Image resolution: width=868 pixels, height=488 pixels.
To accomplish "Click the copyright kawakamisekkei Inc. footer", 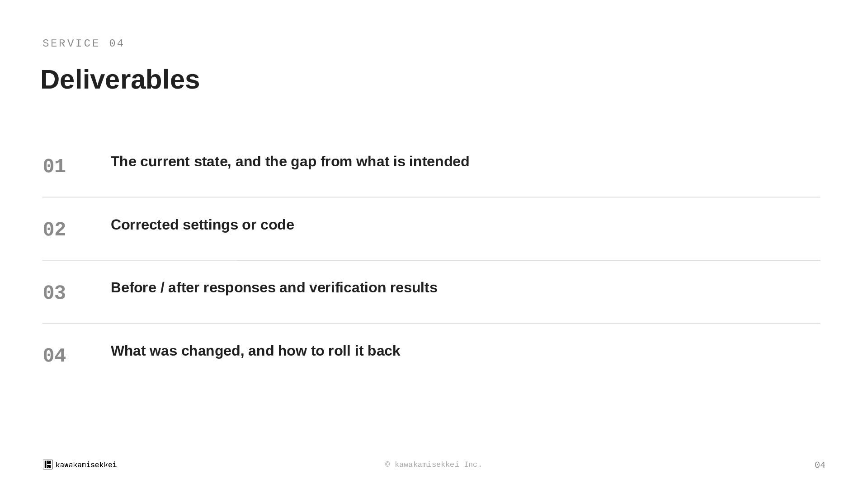I will click(x=434, y=465).
